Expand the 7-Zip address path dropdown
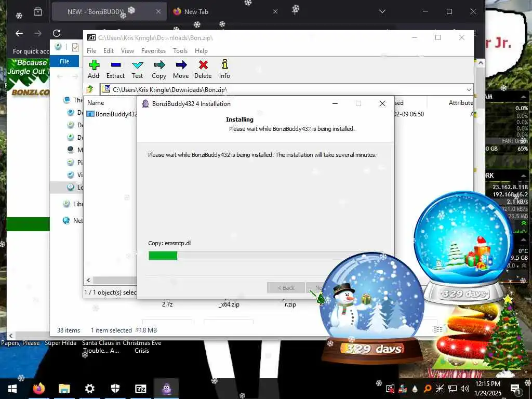The image size is (532, 399). pyautogui.click(x=469, y=89)
